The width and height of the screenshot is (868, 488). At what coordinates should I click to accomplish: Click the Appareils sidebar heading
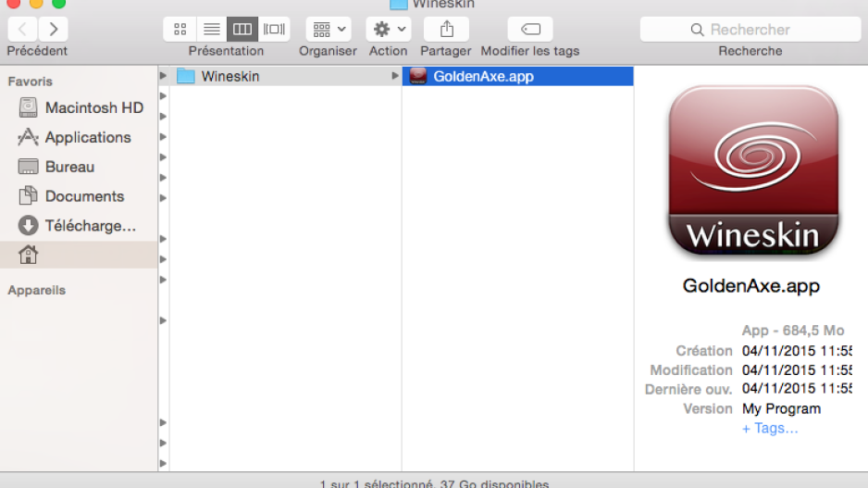[36, 290]
